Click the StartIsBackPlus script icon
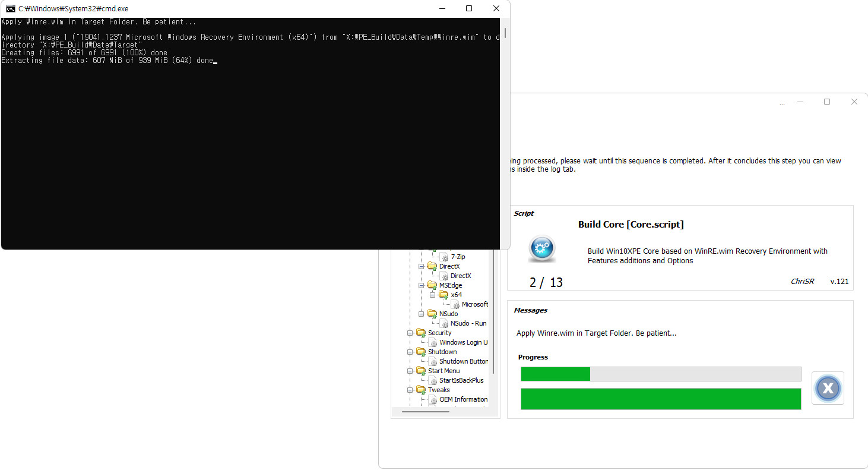The width and height of the screenshot is (868, 470). [433, 381]
